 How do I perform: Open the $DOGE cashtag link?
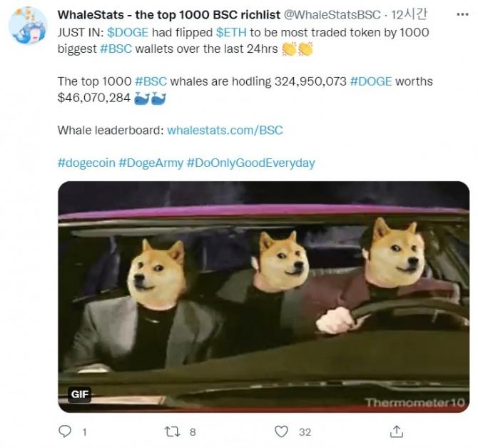click(x=128, y=32)
